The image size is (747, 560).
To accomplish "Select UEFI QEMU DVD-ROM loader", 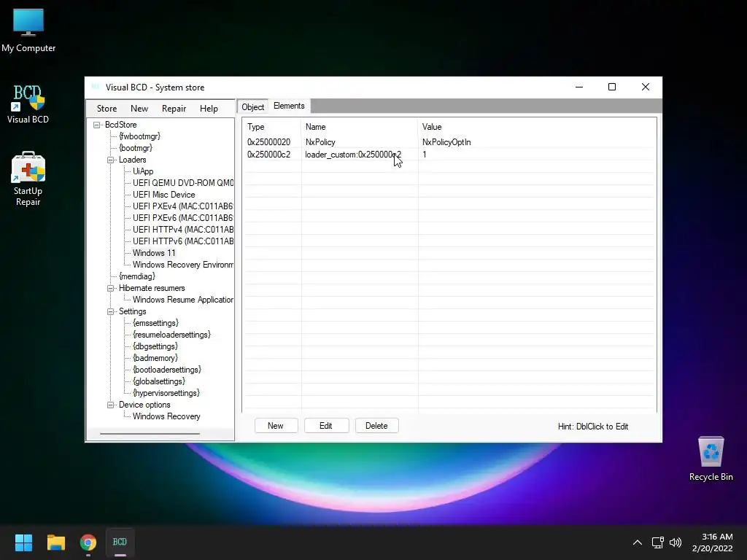I will tap(183, 183).
